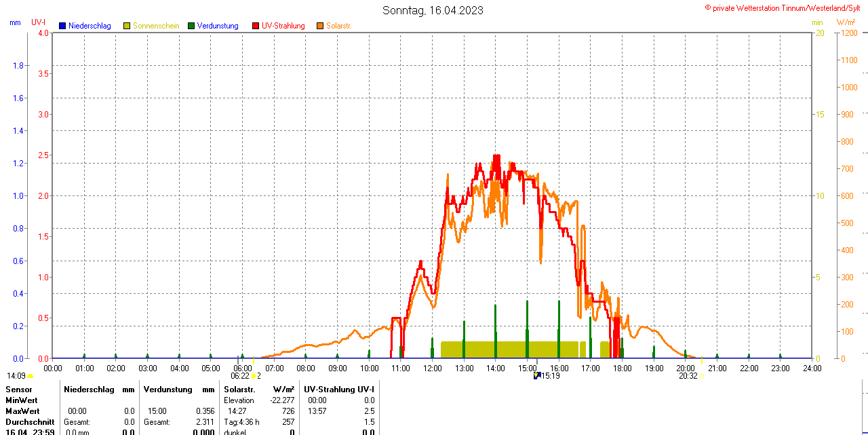
Task: Click the red UV-Strahlung legend square
Action: [x=256, y=26]
